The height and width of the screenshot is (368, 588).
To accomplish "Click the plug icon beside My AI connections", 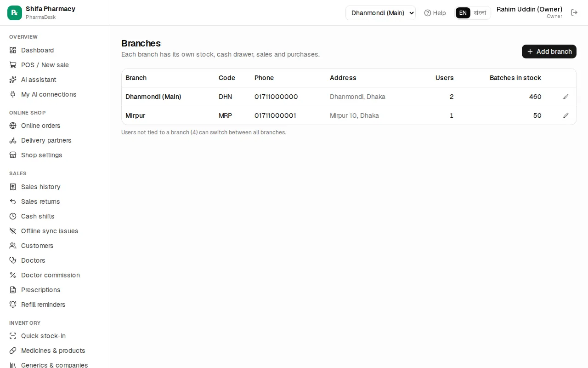I will [x=13, y=94].
